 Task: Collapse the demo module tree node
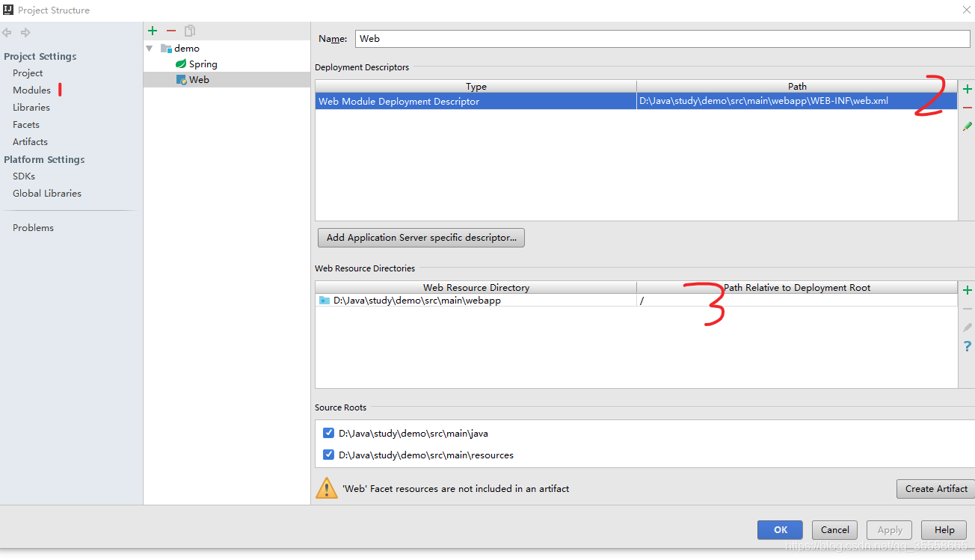(149, 48)
